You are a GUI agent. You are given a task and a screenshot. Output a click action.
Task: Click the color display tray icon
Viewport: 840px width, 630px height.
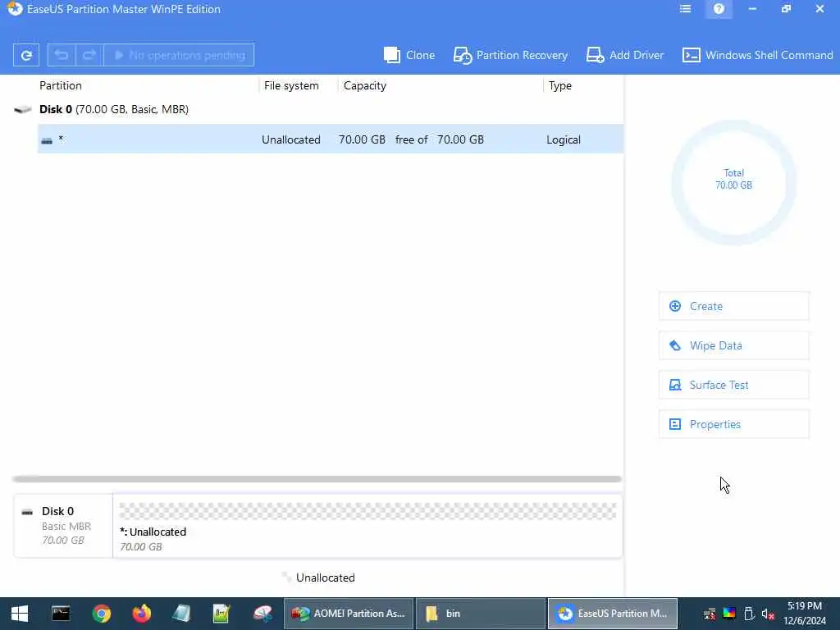(x=729, y=614)
